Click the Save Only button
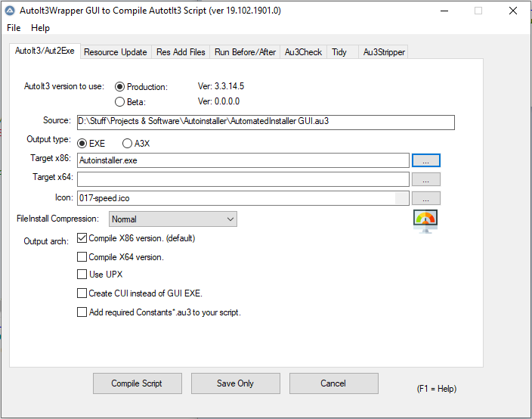Image resolution: width=532 pixels, height=419 pixels. tap(236, 383)
